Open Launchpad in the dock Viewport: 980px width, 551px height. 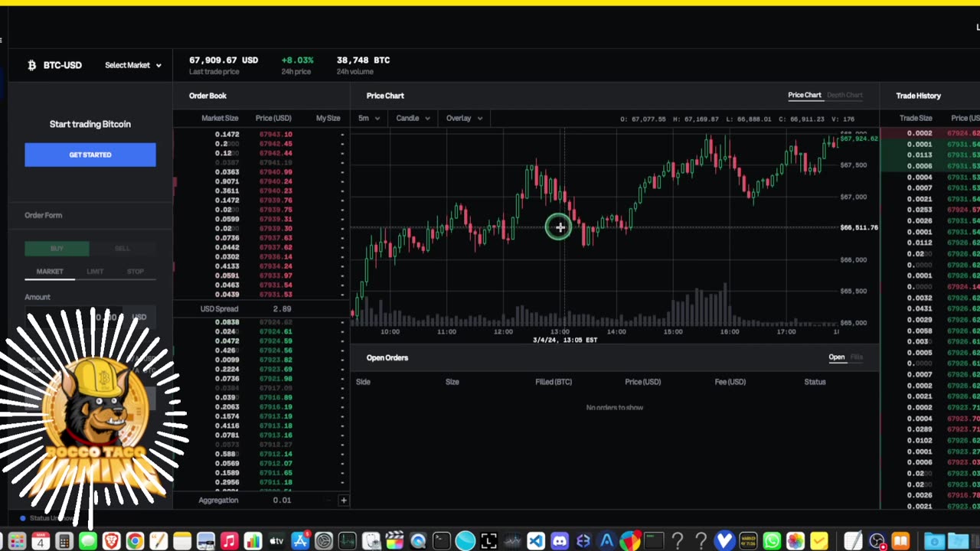(x=17, y=541)
